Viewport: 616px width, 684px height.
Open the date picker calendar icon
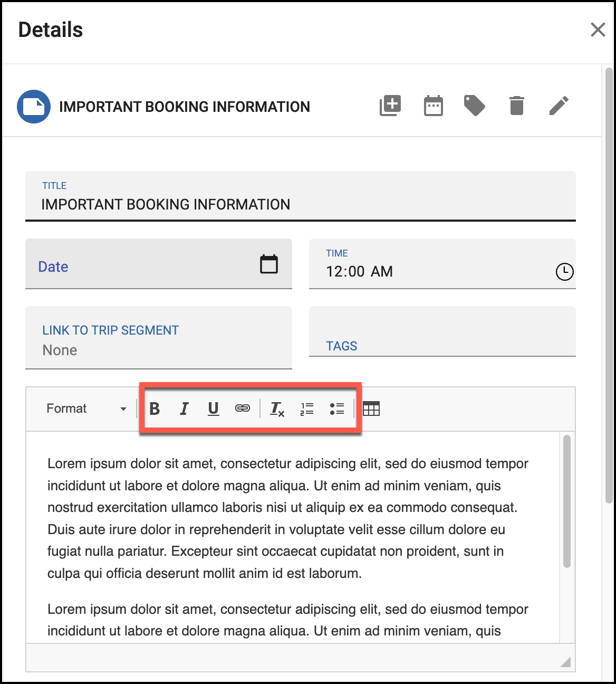[269, 264]
